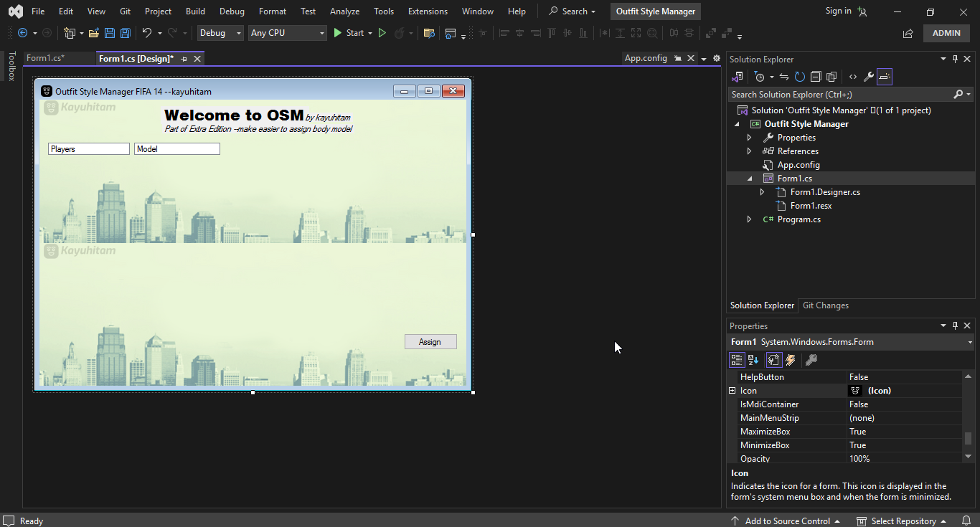Click the Navigate Backward arrow icon

tap(22, 33)
